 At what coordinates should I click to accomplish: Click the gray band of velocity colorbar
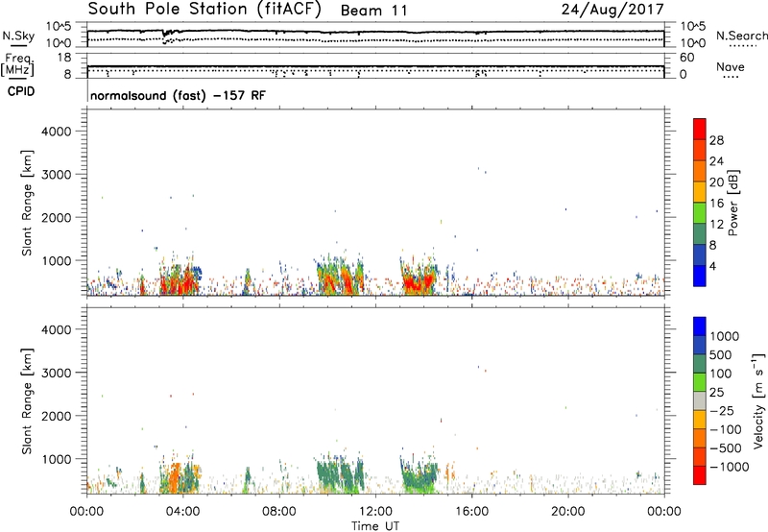(x=700, y=401)
